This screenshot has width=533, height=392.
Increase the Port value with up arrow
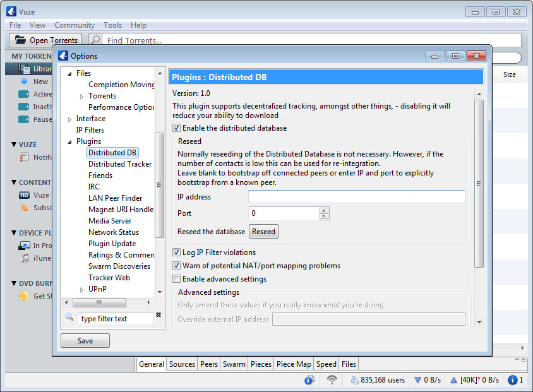[x=323, y=210]
